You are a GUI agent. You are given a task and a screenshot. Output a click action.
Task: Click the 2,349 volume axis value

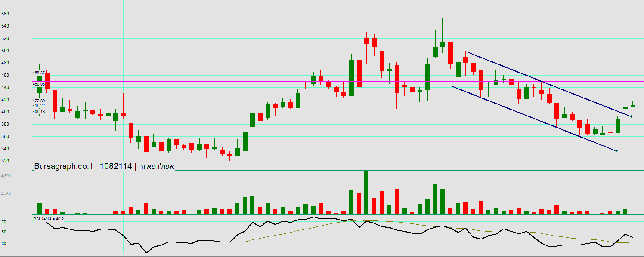coord(6,193)
